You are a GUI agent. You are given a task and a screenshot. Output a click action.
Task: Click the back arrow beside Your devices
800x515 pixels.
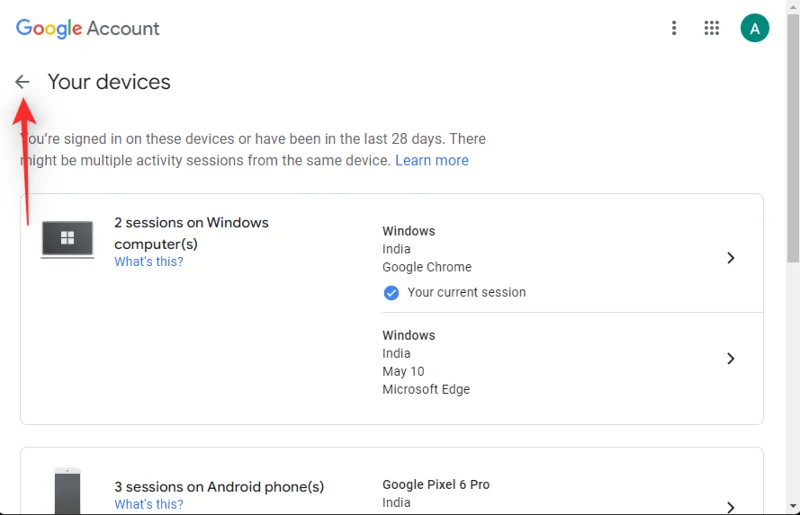point(22,82)
